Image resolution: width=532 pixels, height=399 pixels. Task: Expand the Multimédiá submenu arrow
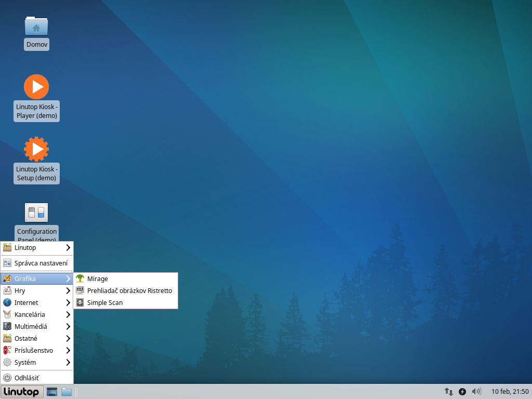point(68,326)
